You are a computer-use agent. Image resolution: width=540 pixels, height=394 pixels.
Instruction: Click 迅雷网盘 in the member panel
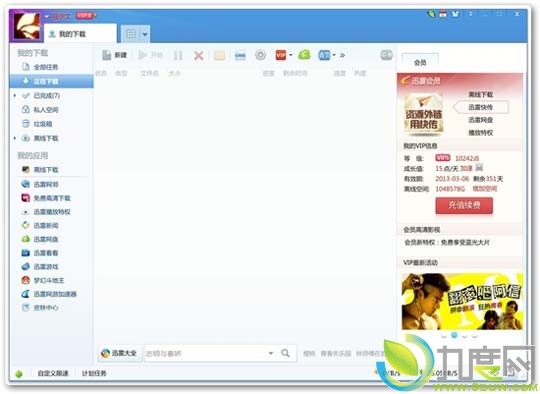[x=480, y=120]
